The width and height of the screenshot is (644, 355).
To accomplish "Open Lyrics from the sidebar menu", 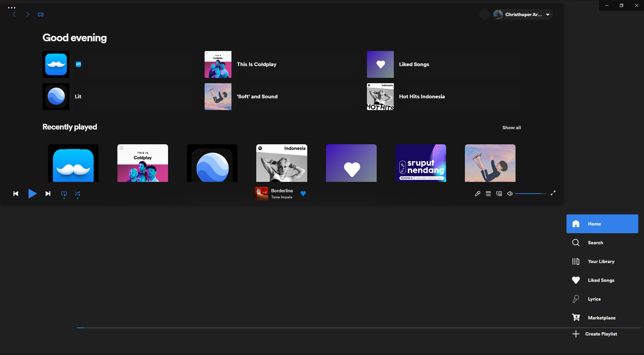I will point(594,299).
